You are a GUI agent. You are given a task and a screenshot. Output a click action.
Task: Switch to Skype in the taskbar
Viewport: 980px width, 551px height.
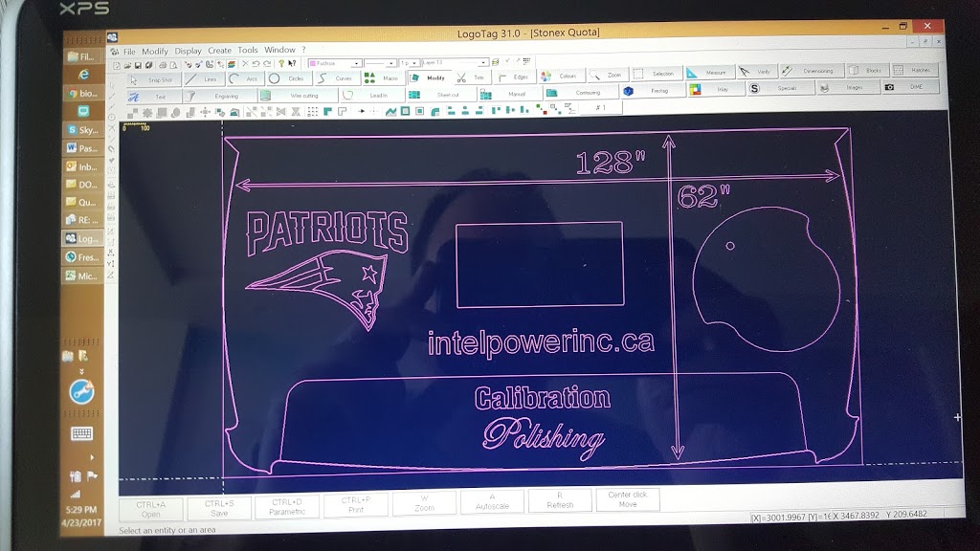[82, 130]
